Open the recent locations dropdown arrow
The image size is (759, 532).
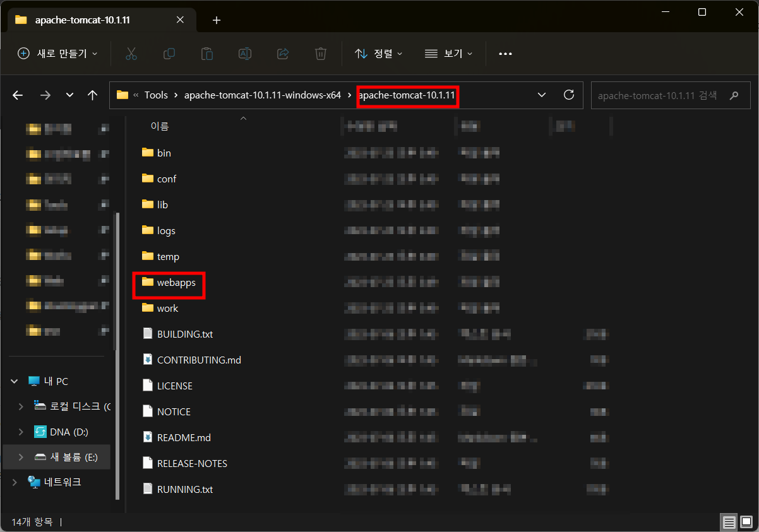(69, 95)
